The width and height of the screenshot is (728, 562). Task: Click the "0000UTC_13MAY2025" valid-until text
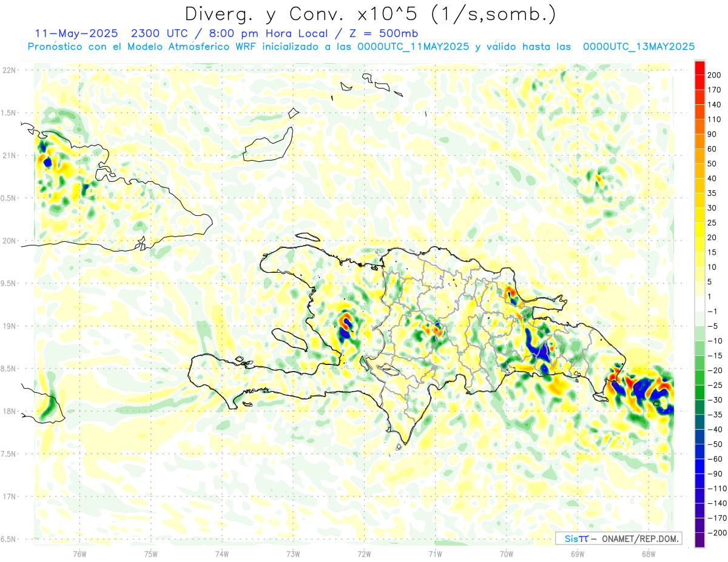click(x=639, y=47)
